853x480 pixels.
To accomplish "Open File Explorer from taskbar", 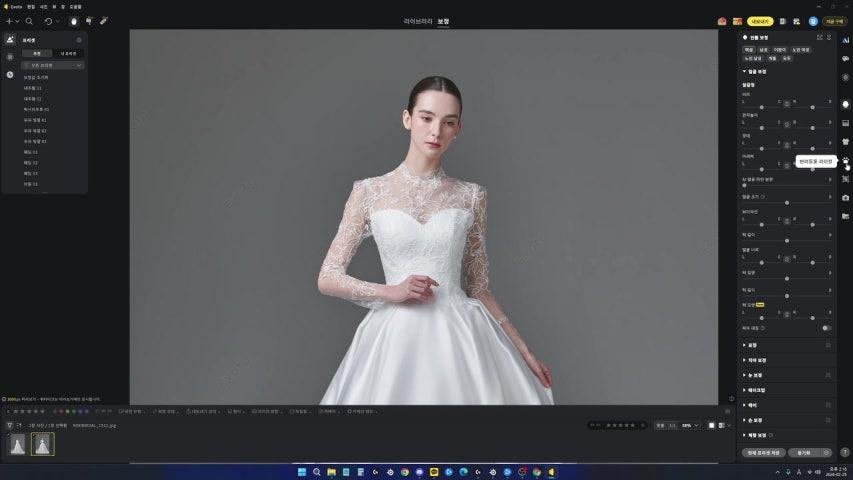I will [x=331, y=472].
